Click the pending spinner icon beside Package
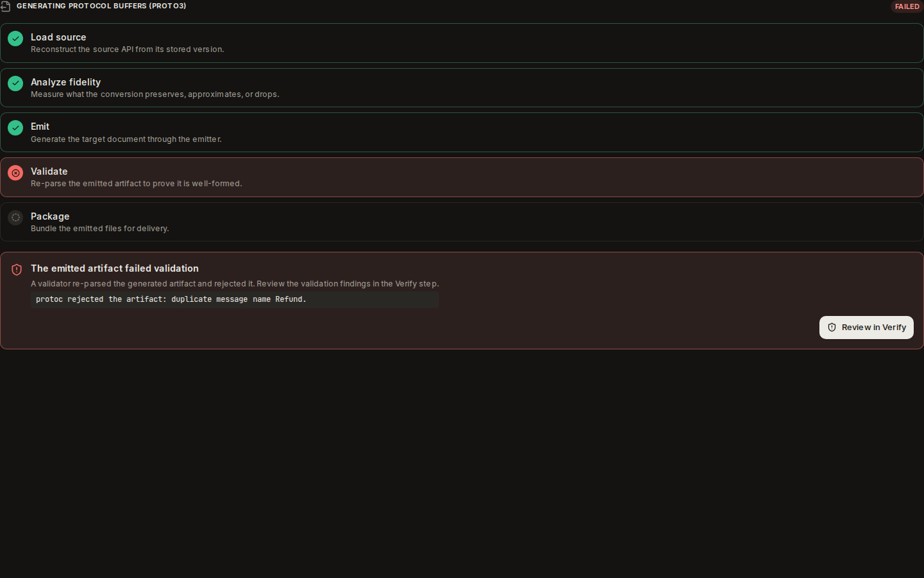The height and width of the screenshot is (578, 924). [x=15, y=218]
